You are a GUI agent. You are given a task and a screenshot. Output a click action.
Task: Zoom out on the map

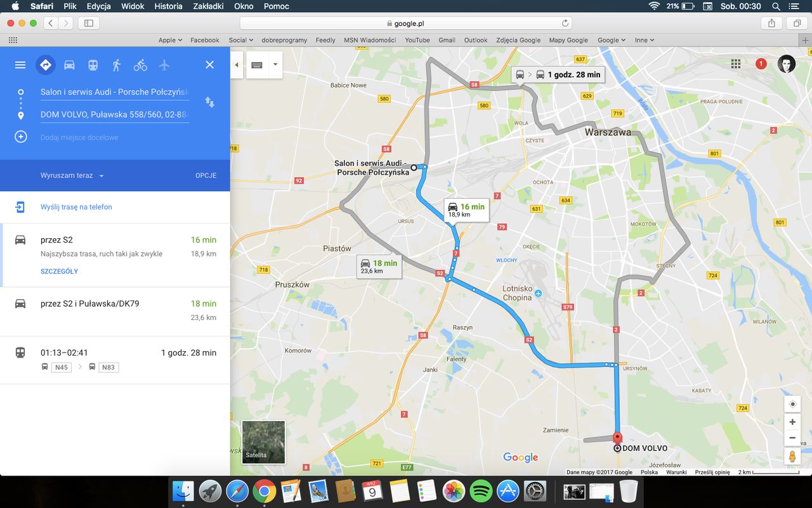[x=792, y=438]
